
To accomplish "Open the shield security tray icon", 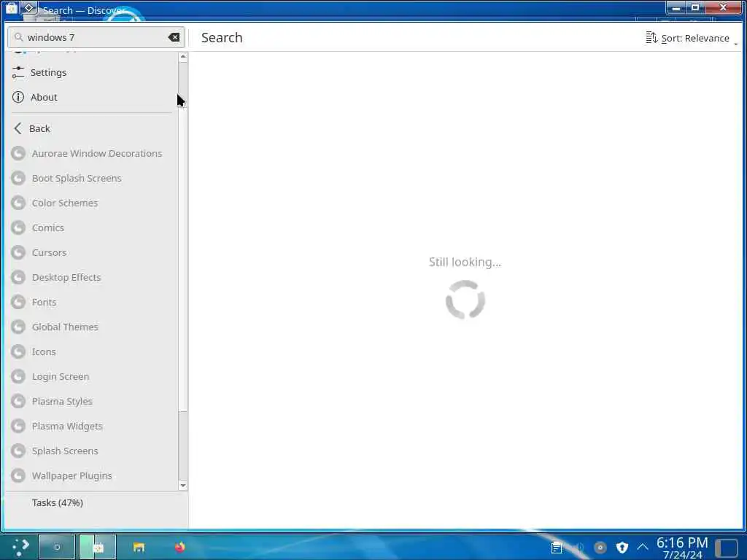I will [x=622, y=548].
